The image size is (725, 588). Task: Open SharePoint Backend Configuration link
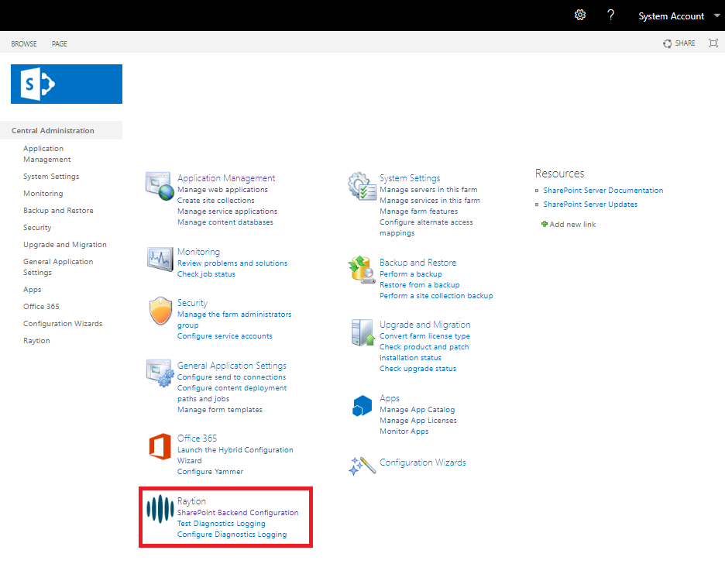tap(237, 513)
